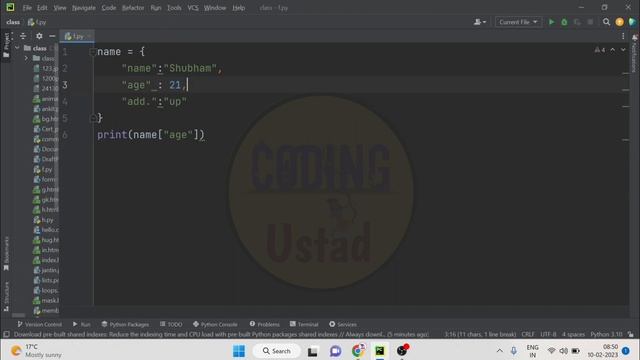
Task: Click the Run with Coverage icon
Action: tap(577, 22)
